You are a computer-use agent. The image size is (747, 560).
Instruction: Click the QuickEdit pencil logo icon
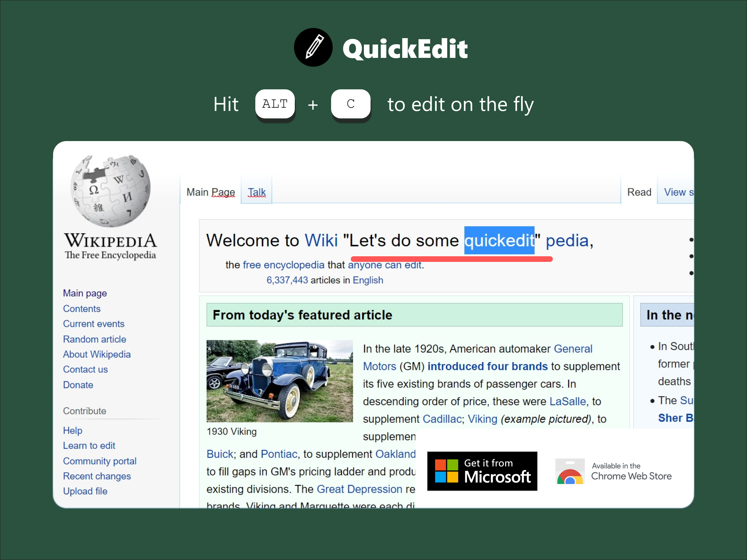coord(313,47)
